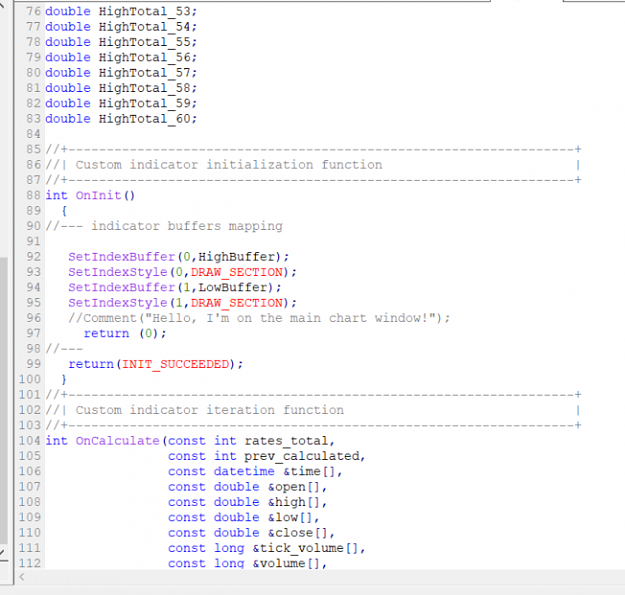Click 'return (0);' on line 97
Viewport: 625px width, 595px height.
[x=125, y=333]
